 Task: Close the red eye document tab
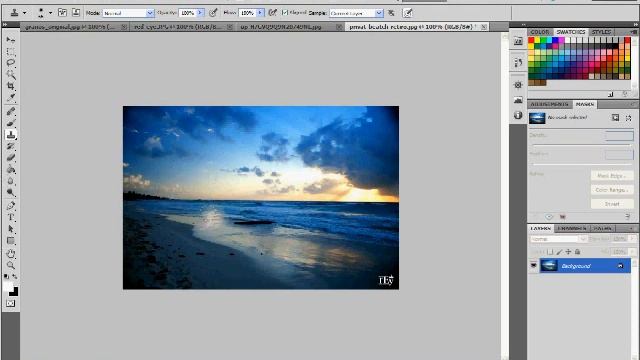click(230, 27)
